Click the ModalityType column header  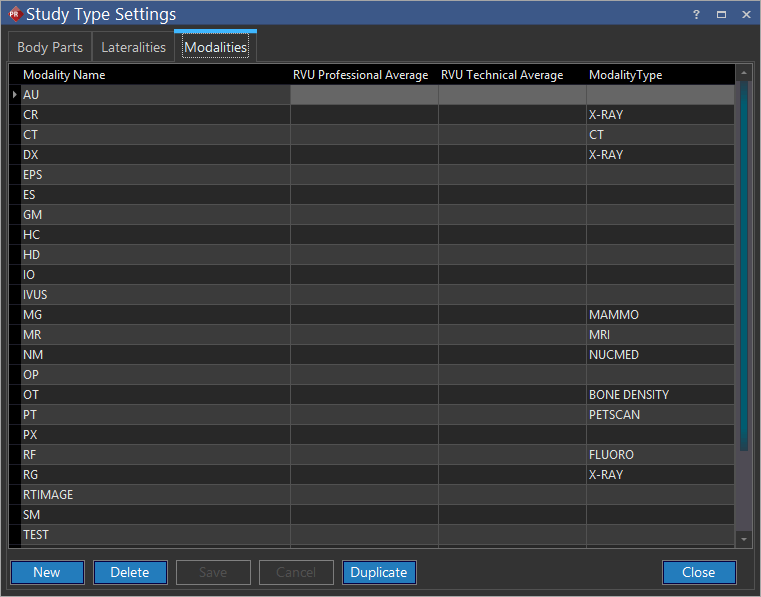[625, 75]
